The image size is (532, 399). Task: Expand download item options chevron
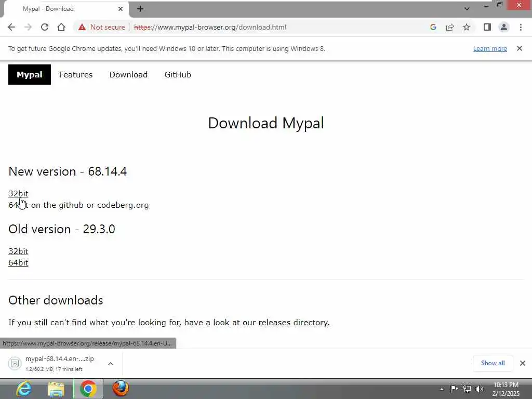pos(111,363)
